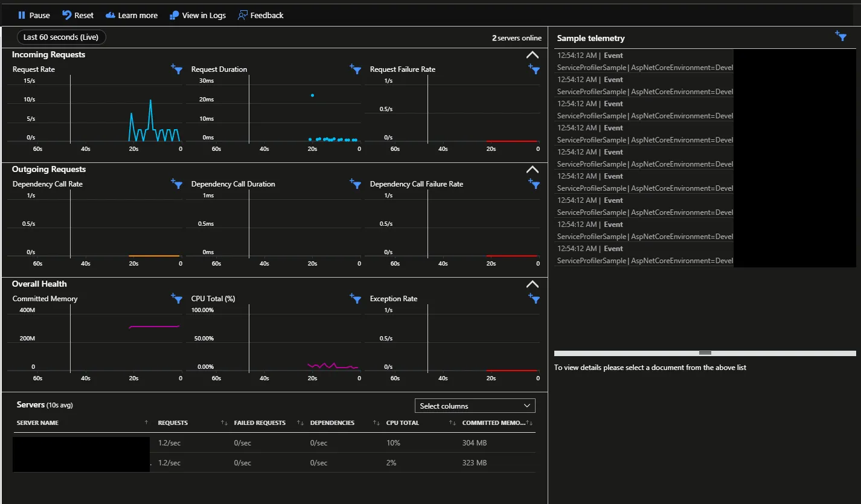Click the 2% CPU total cell
The image size is (861, 504).
pos(391,463)
